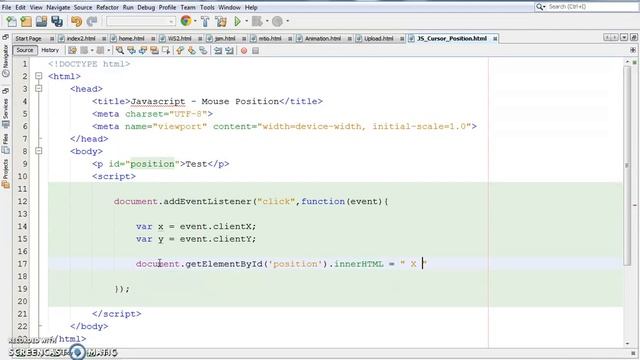Image resolution: width=640 pixels, height=360 pixels.
Task: Open the Navigate menu
Action: pos(58,7)
